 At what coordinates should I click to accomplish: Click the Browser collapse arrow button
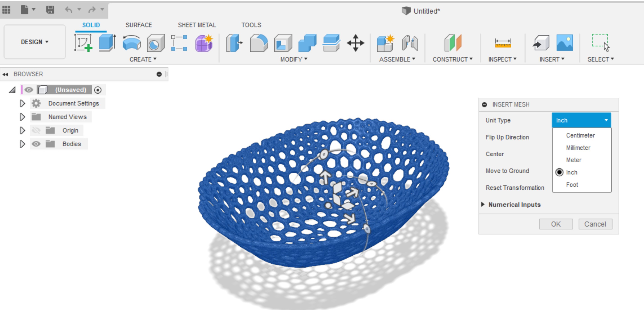[x=6, y=74]
